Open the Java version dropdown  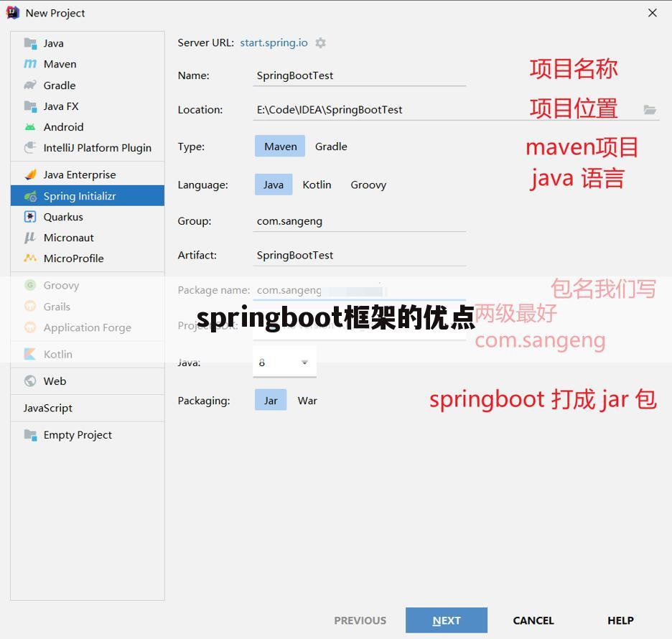click(304, 362)
